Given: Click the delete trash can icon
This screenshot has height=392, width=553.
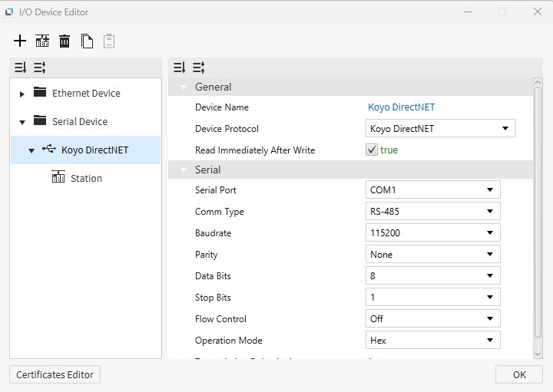Looking at the screenshot, I should pos(65,41).
